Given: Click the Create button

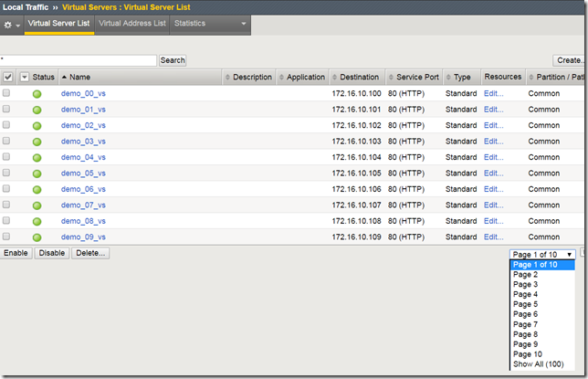Looking at the screenshot, I should pyautogui.click(x=569, y=60).
